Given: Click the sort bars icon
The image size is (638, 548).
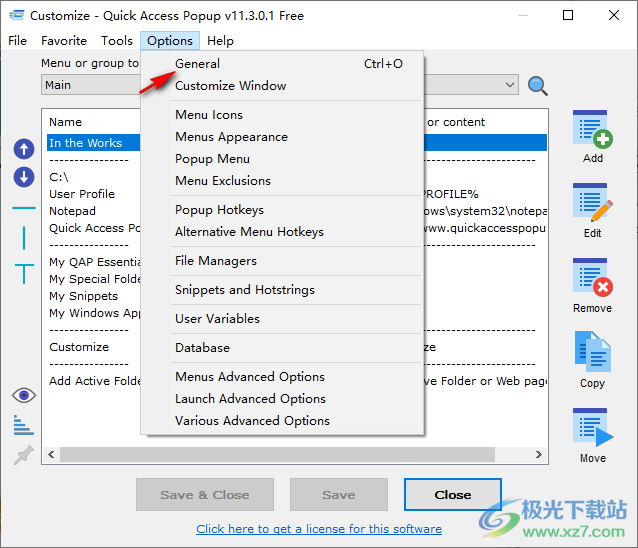Looking at the screenshot, I should coord(24,425).
